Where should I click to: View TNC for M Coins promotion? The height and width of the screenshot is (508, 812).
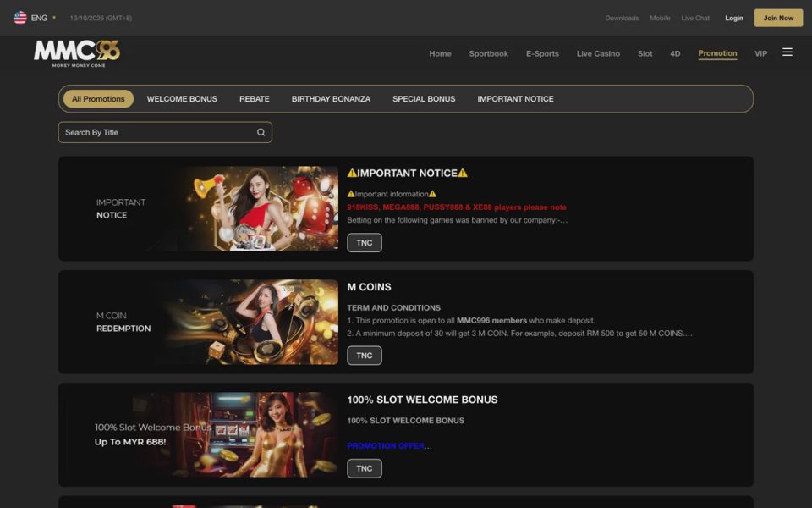point(365,356)
